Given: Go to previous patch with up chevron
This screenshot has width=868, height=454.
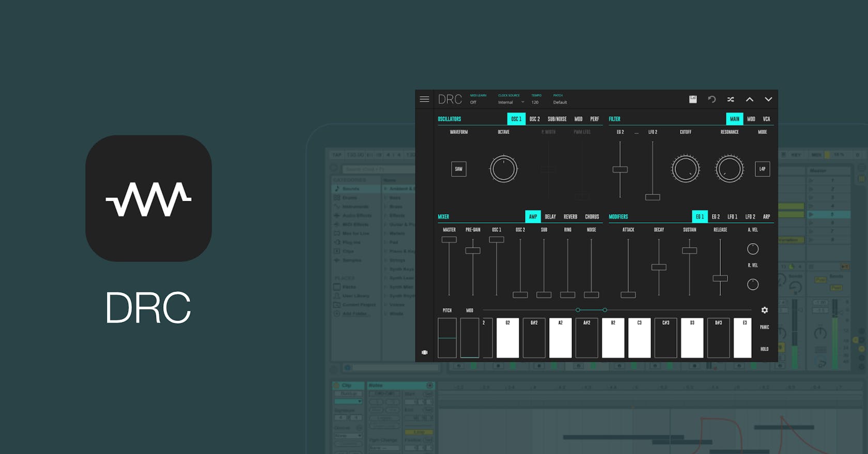Looking at the screenshot, I should pyautogui.click(x=749, y=99).
